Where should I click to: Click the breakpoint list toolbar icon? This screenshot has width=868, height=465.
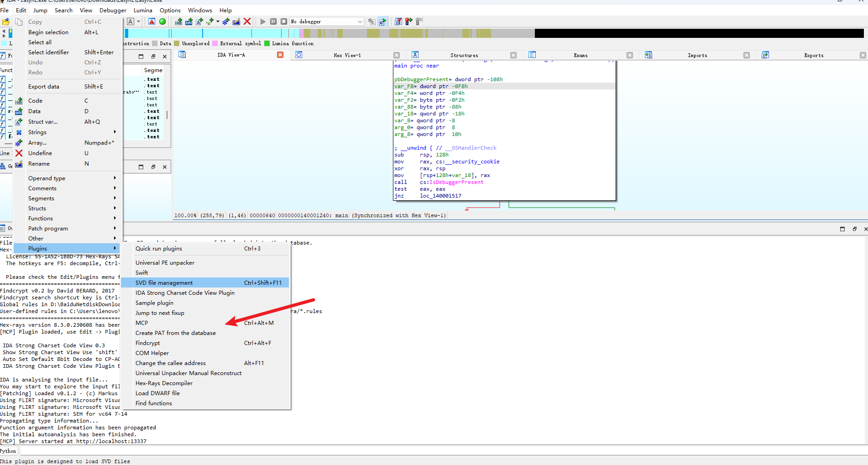coord(398,21)
